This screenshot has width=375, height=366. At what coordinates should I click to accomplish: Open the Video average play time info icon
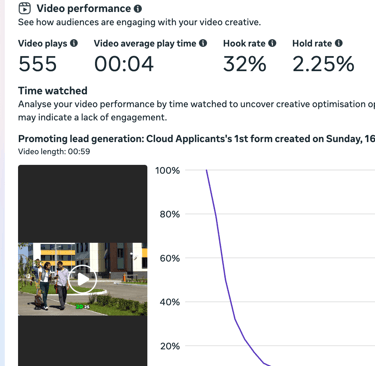pyautogui.click(x=203, y=43)
